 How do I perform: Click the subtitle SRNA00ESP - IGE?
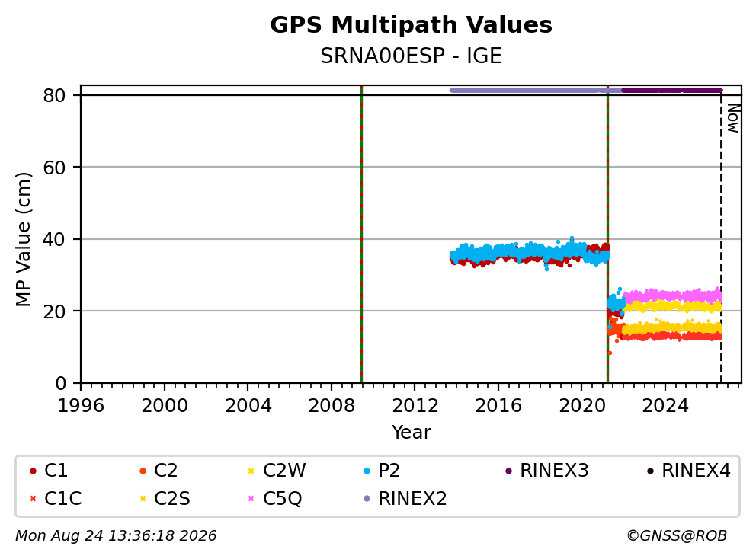click(x=411, y=56)
